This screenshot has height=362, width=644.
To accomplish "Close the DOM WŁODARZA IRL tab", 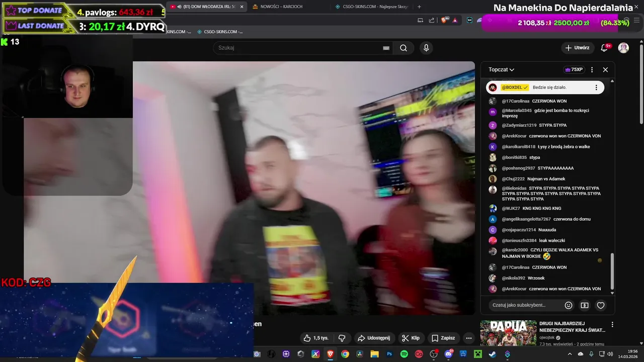I will 242,7.
